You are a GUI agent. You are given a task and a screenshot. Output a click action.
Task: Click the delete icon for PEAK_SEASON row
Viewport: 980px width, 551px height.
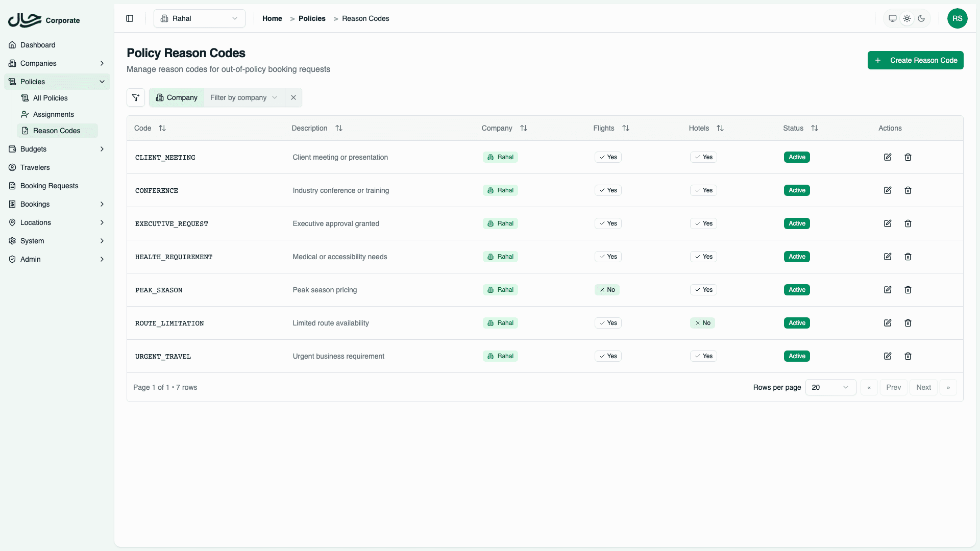pos(908,290)
